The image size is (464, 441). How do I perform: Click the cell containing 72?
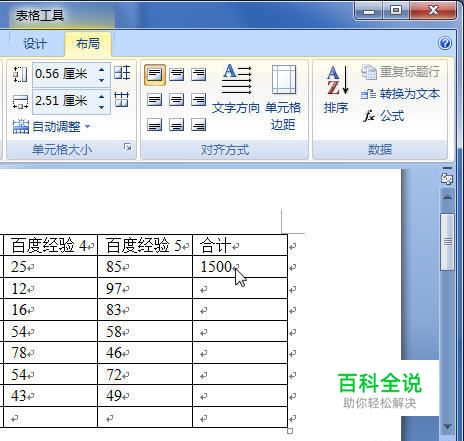(145, 374)
